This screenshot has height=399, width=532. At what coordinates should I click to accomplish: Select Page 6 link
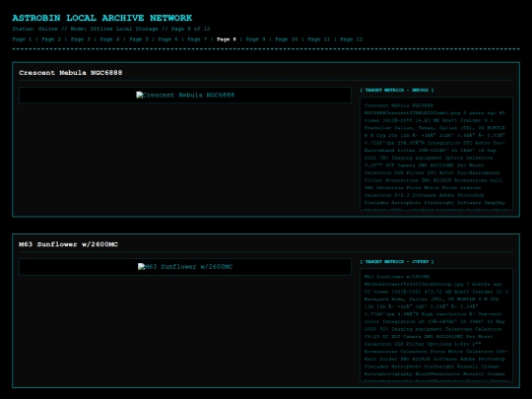(x=167, y=39)
